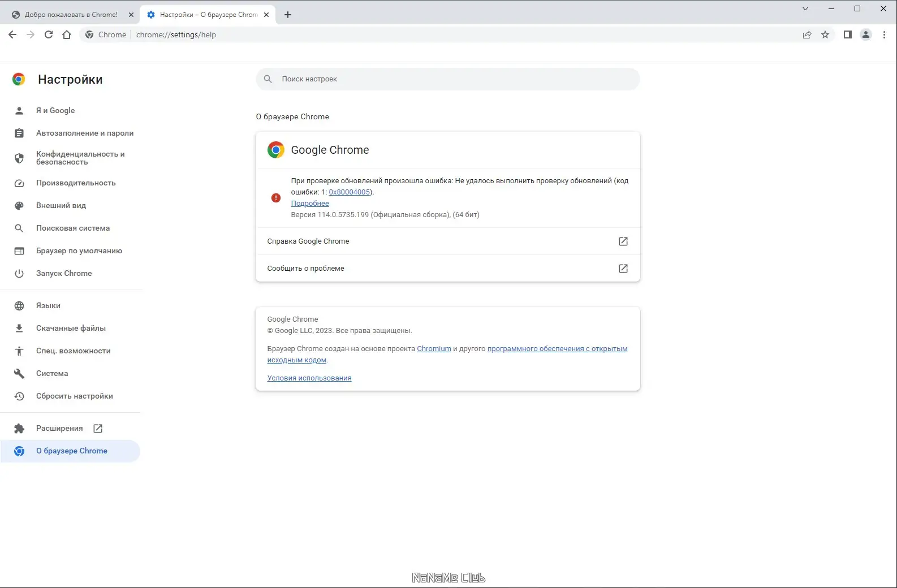Close the 'Настройки – О браузере Chrome' tab
Image resolution: width=897 pixels, height=588 pixels.
click(x=266, y=15)
